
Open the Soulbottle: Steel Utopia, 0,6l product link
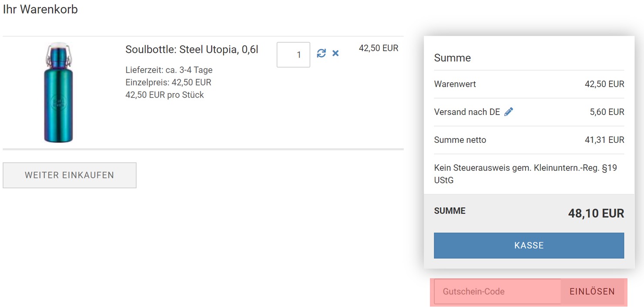point(192,50)
